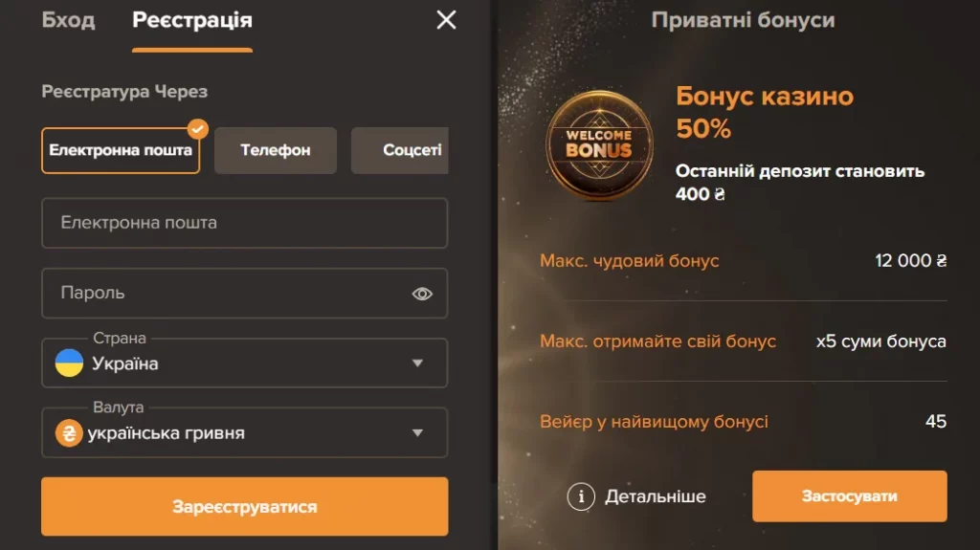Open the Страна country dropdown arrow
This screenshot has width=980, height=550.
pos(417,363)
